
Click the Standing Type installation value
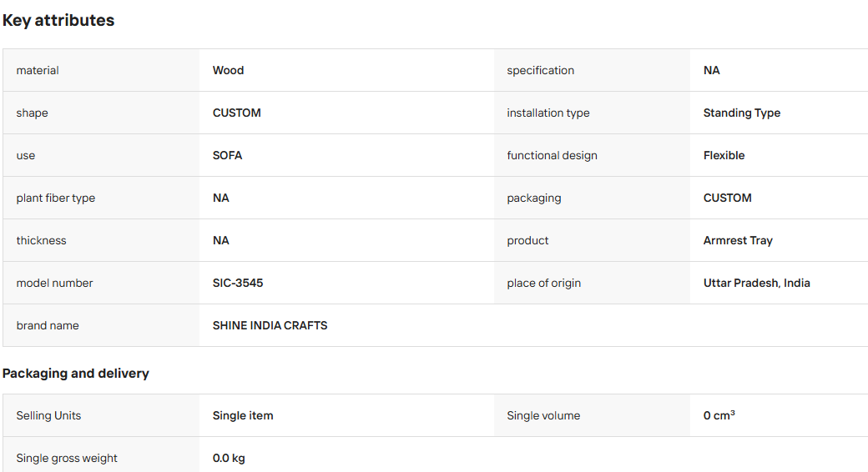[742, 113]
